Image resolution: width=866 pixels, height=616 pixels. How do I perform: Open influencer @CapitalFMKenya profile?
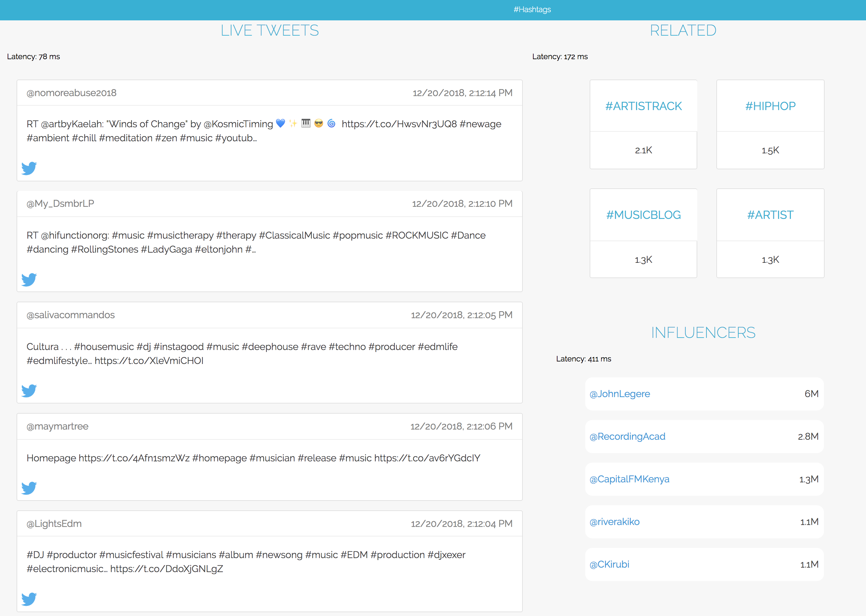(629, 479)
